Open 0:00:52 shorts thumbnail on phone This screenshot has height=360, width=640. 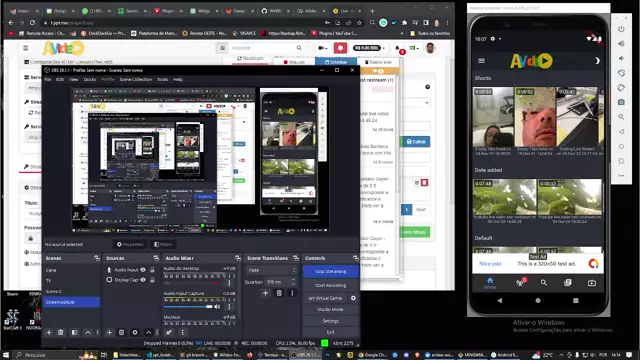tap(535, 117)
